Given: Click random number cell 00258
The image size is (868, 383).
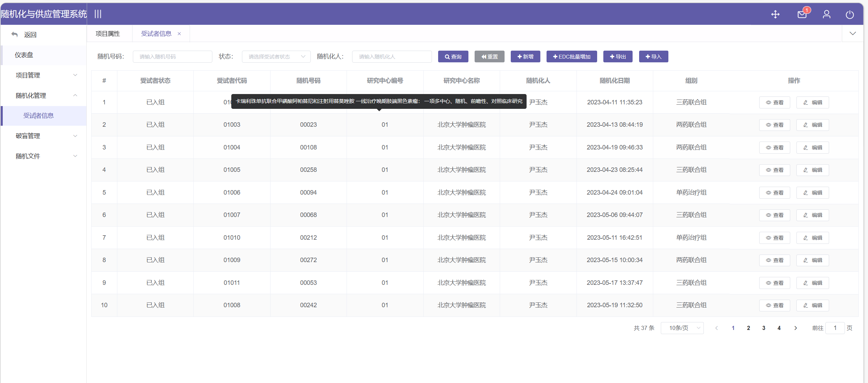Looking at the screenshot, I should 308,170.
